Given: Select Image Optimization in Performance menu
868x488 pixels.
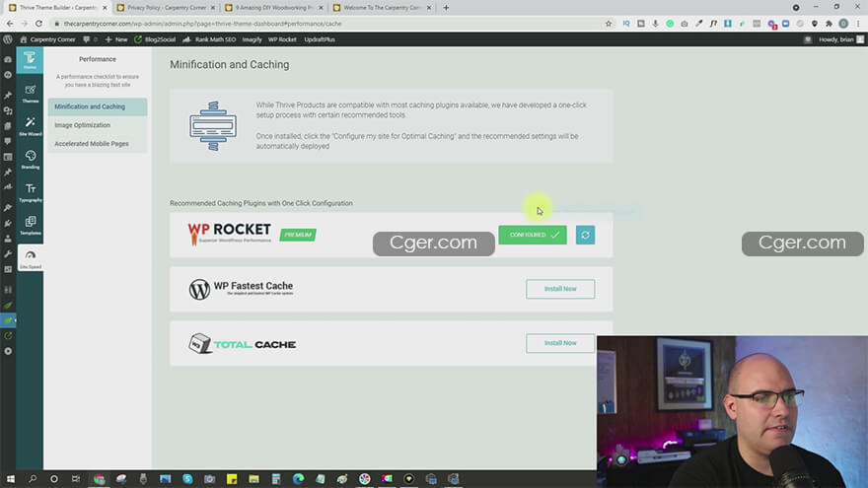Looking at the screenshot, I should (x=98, y=125).
